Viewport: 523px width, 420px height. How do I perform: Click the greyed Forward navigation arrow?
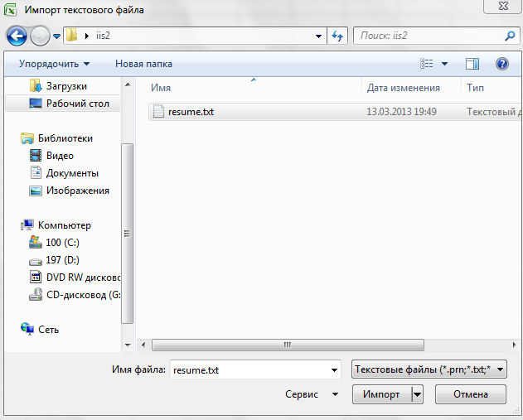40,36
